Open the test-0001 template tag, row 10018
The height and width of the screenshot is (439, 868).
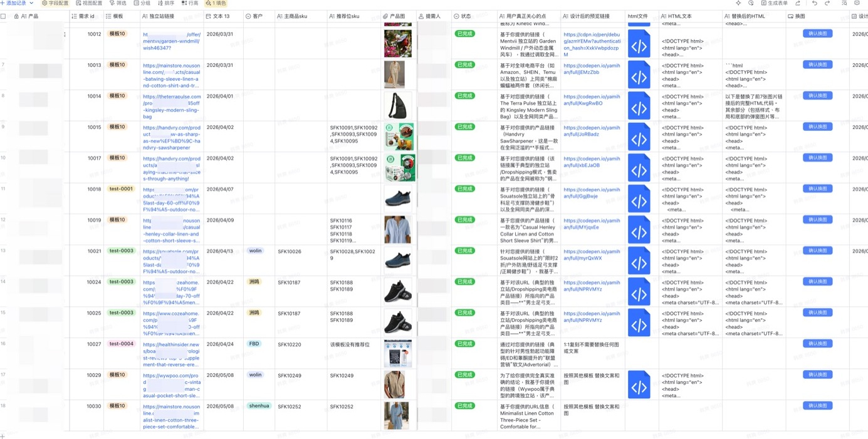[x=121, y=189]
